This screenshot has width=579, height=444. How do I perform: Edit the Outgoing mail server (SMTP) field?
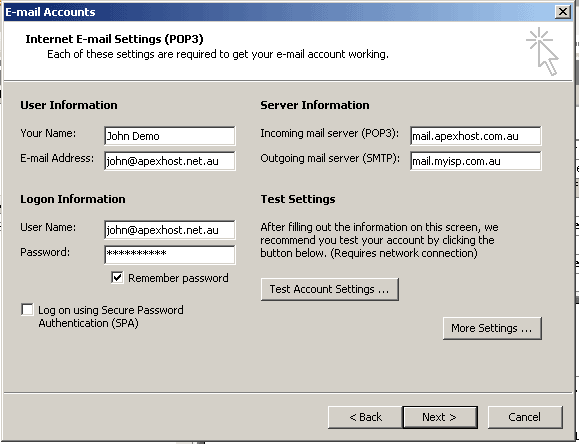pyautogui.click(x=476, y=161)
